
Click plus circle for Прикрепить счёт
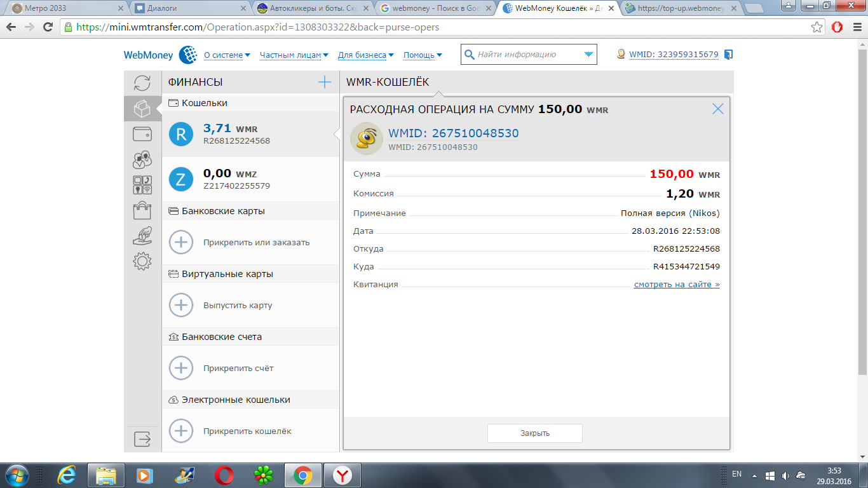181,368
